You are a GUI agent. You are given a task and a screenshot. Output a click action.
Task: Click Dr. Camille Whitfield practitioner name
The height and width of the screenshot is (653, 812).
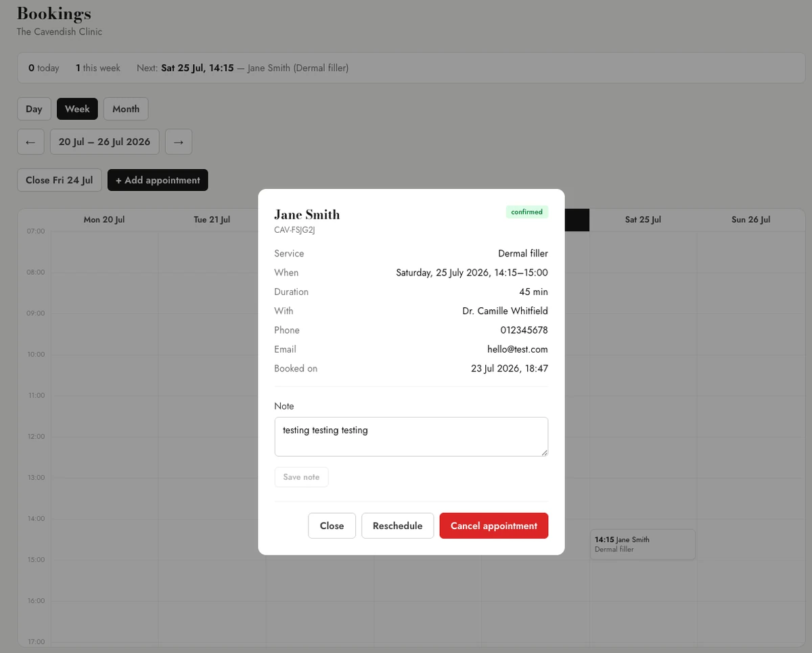[x=505, y=311]
